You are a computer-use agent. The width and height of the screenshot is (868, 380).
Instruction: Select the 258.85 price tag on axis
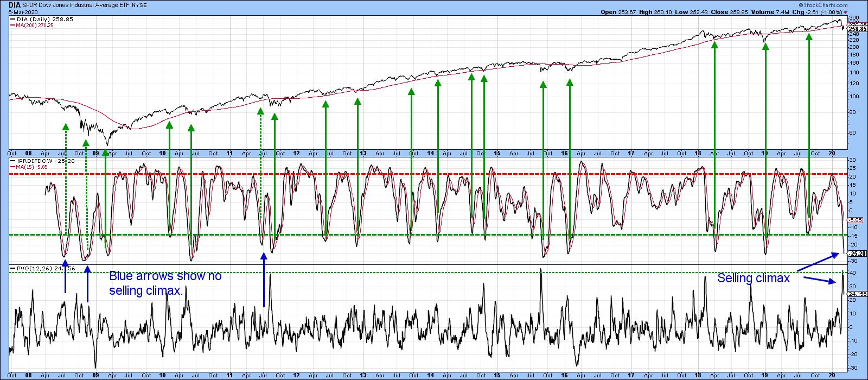856,29
